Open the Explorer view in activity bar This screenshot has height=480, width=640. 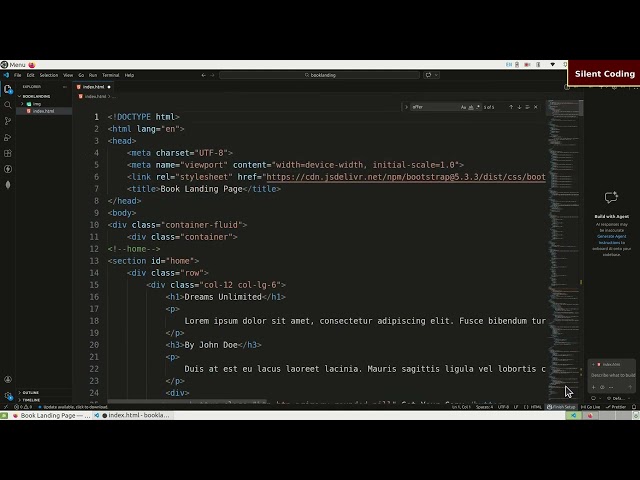click(8, 89)
